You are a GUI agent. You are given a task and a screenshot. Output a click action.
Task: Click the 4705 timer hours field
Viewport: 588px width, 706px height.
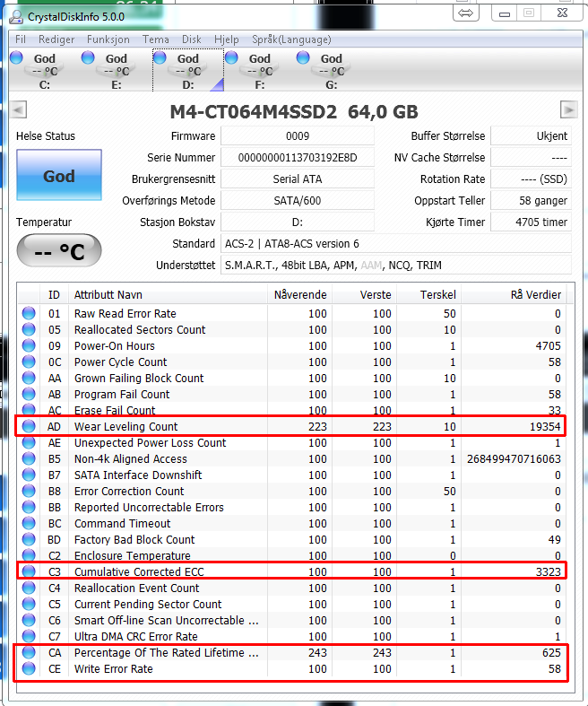[531, 222]
